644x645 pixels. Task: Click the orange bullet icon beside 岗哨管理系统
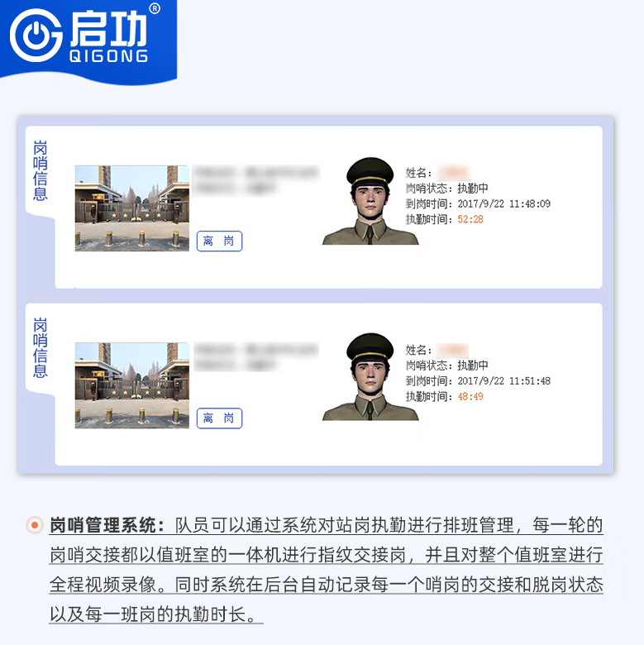35,525
